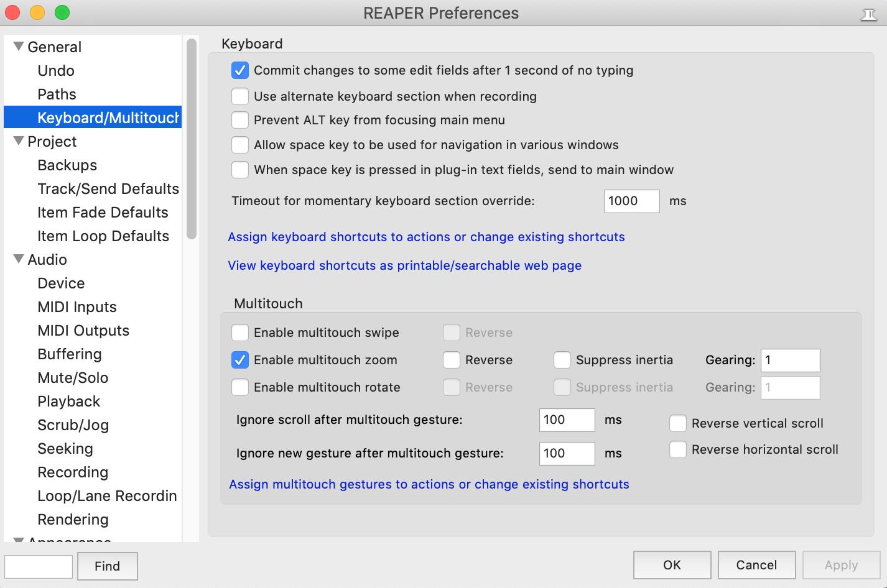Open the Device audio page
This screenshot has width=887, height=588.
tap(61, 283)
